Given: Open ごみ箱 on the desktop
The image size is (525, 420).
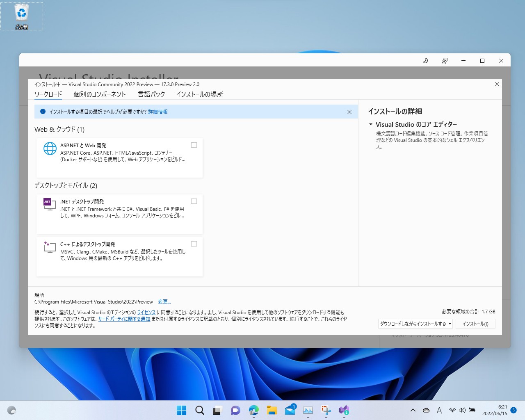Looking at the screenshot, I should tap(22, 14).
